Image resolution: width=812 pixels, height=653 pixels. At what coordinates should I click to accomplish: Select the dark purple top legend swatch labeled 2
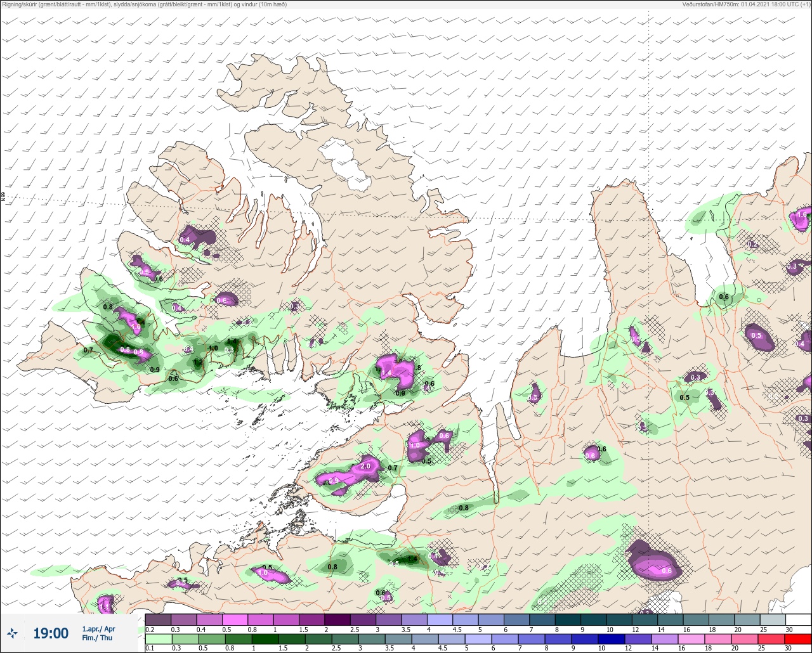tap(337, 619)
